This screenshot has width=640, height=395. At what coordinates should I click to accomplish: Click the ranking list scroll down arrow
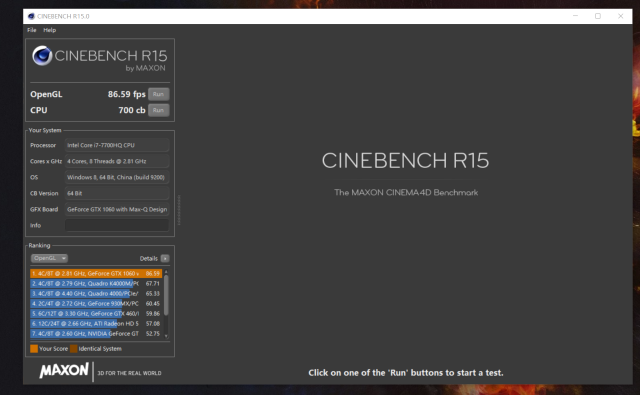pyautogui.click(x=166, y=336)
